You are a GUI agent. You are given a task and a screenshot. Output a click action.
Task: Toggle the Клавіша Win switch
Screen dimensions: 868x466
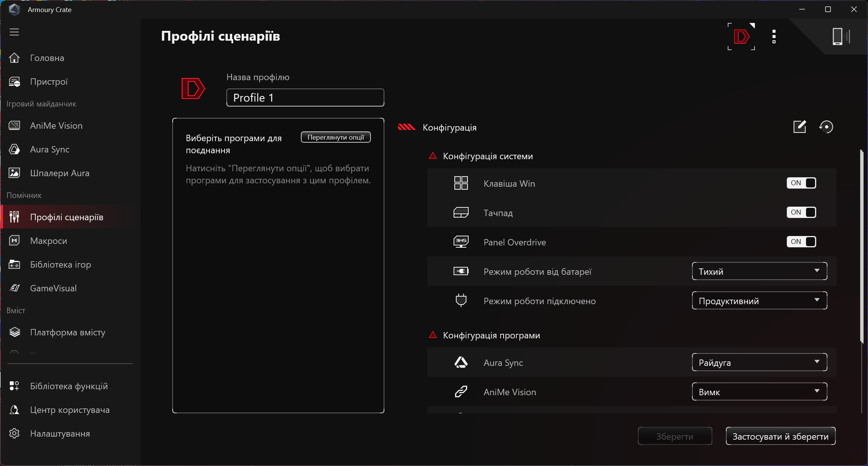[x=801, y=183]
